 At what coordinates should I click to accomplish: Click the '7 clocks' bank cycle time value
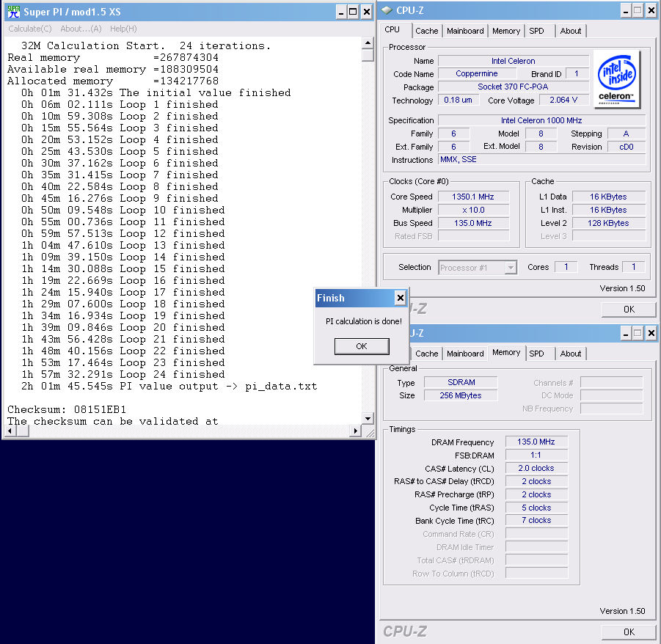click(x=536, y=521)
